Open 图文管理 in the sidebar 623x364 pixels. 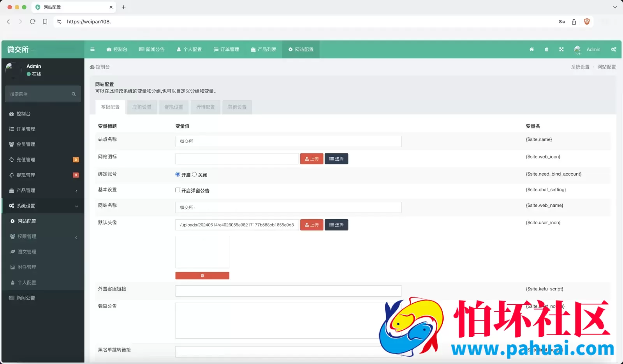43,252
